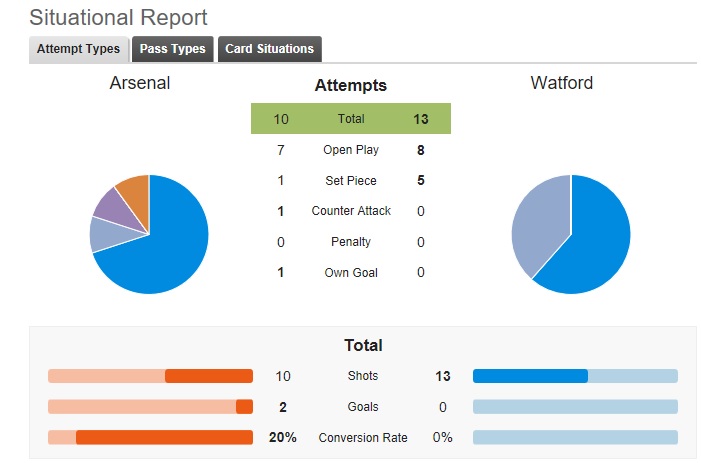701x463 pixels.
Task: Click the blue Open Play slice in Arsenal's pie
Action: pyautogui.click(x=161, y=250)
